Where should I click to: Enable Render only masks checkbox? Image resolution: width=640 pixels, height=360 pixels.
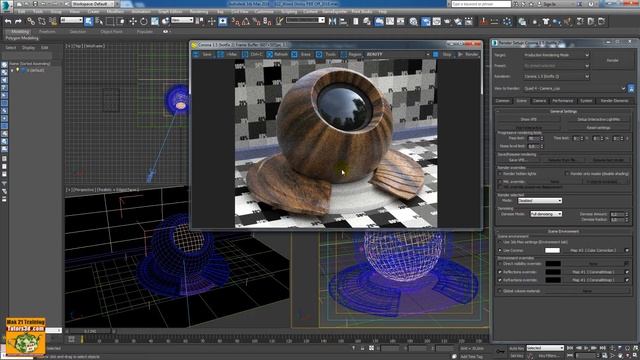coord(567,174)
